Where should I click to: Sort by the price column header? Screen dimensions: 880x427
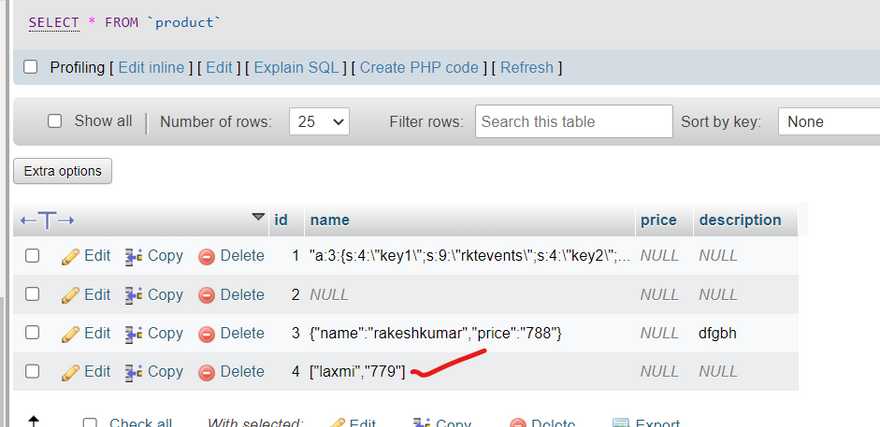[659, 220]
